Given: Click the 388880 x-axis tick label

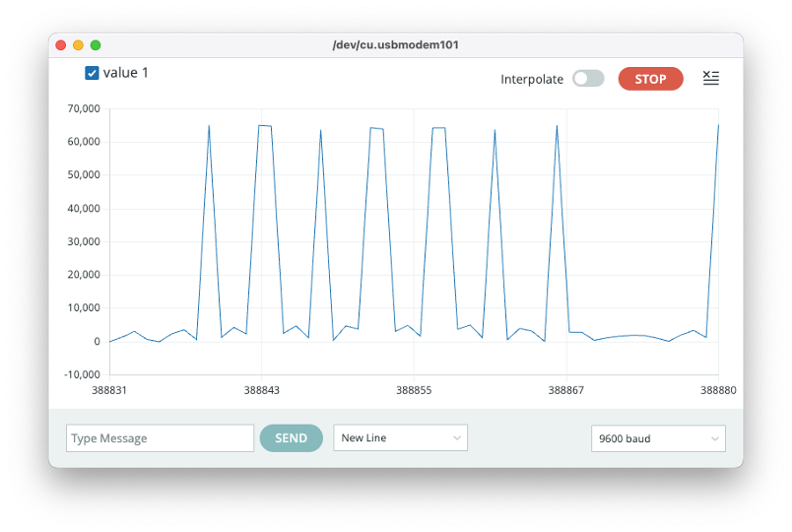Looking at the screenshot, I should [x=717, y=390].
